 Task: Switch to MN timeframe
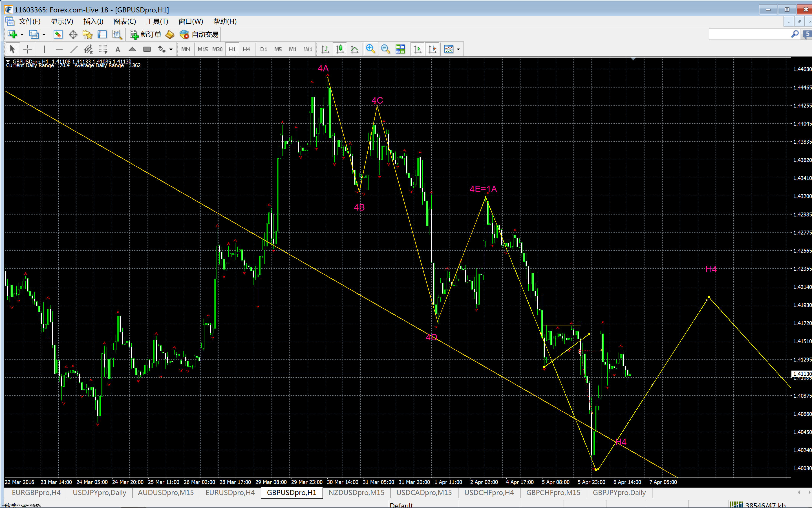[x=186, y=49]
